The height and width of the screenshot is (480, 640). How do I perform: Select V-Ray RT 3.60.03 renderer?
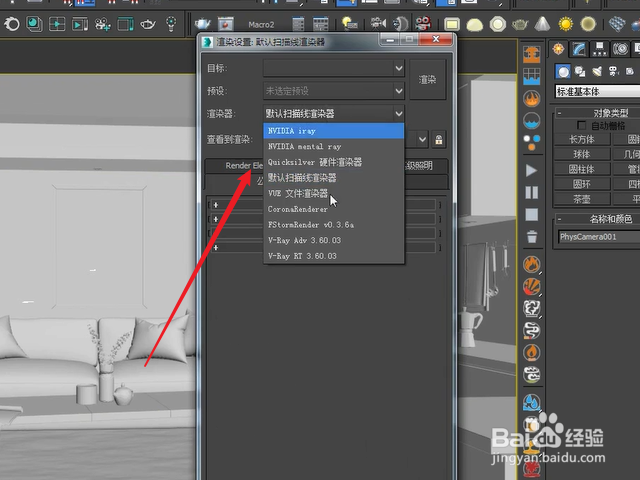tap(333, 256)
